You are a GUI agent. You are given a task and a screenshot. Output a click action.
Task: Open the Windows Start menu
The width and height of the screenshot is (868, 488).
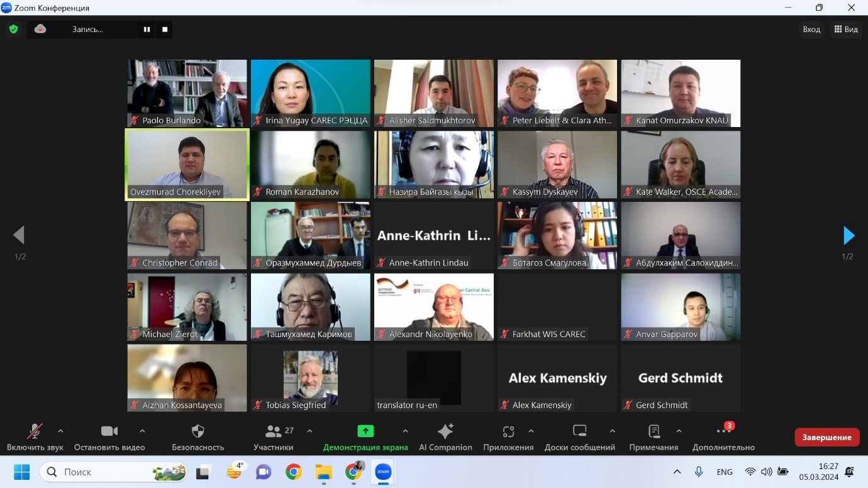(x=23, y=471)
